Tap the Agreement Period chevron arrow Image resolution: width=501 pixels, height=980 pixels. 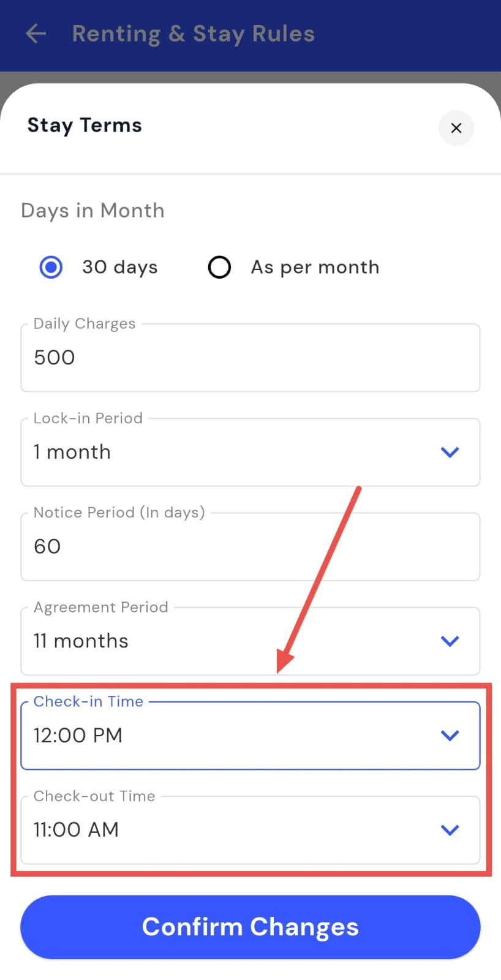click(x=450, y=641)
